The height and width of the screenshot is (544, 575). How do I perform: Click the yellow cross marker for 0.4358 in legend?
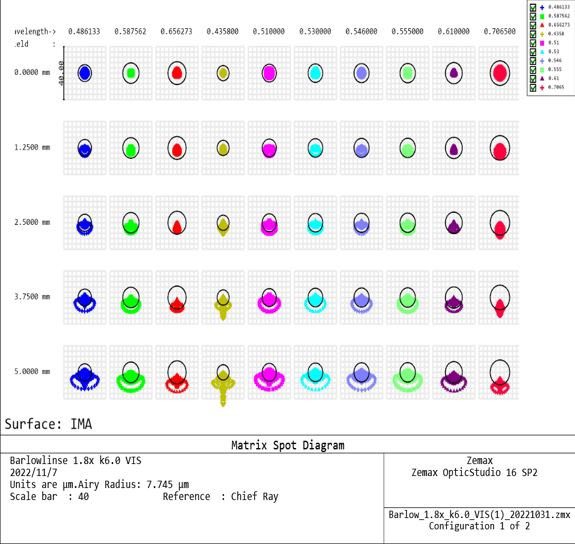coord(542,34)
